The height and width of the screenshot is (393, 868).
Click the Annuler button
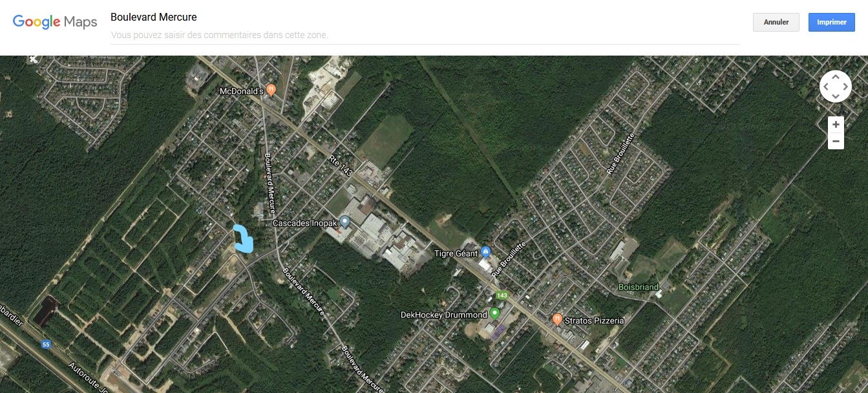click(x=776, y=22)
